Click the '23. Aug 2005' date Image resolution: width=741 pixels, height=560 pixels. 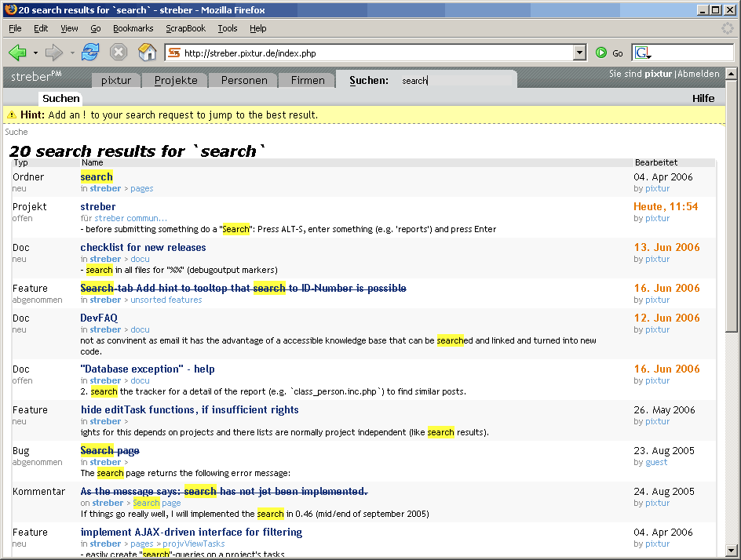click(664, 450)
